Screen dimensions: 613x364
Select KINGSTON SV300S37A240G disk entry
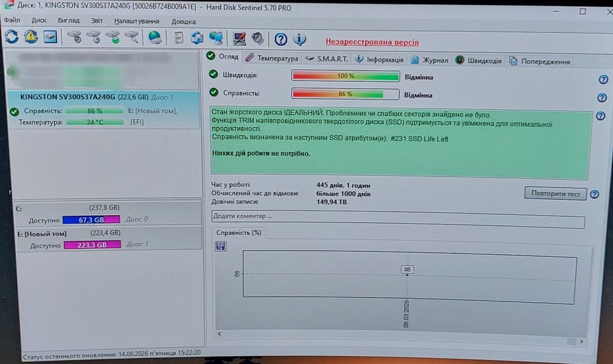pyautogui.click(x=104, y=110)
